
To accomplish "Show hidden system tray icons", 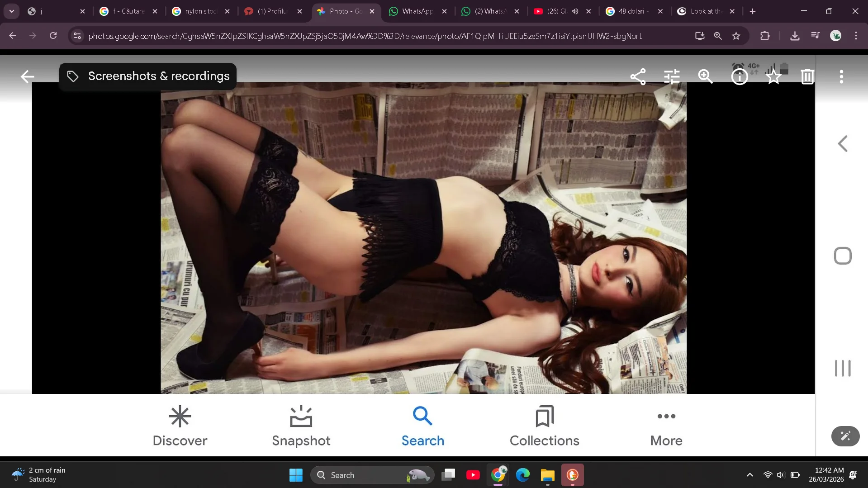I will [749, 475].
